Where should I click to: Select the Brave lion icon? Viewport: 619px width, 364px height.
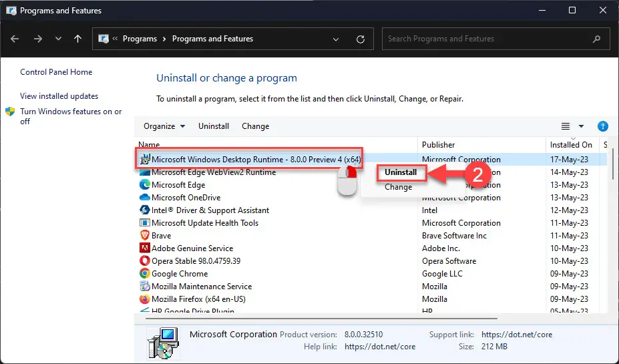pos(145,235)
